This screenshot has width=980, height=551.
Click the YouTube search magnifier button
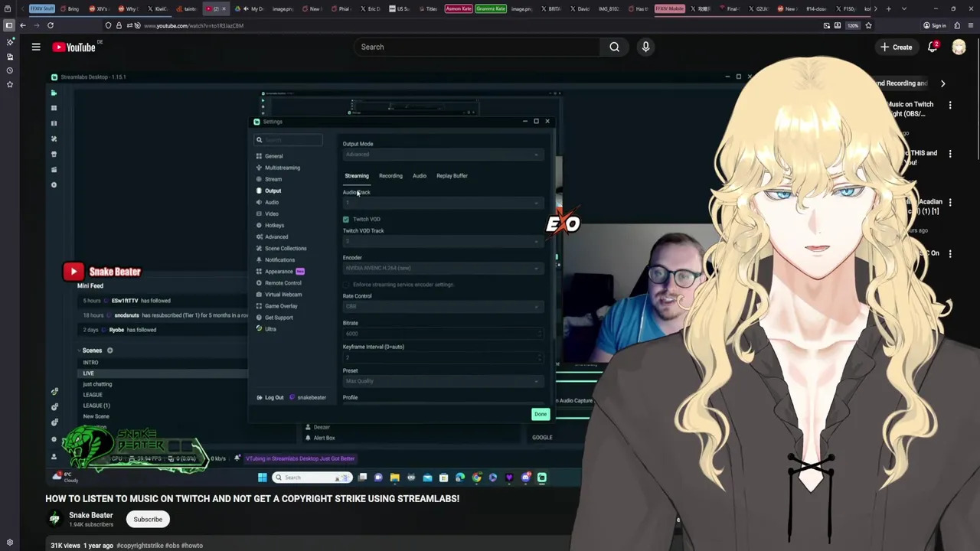click(614, 47)
